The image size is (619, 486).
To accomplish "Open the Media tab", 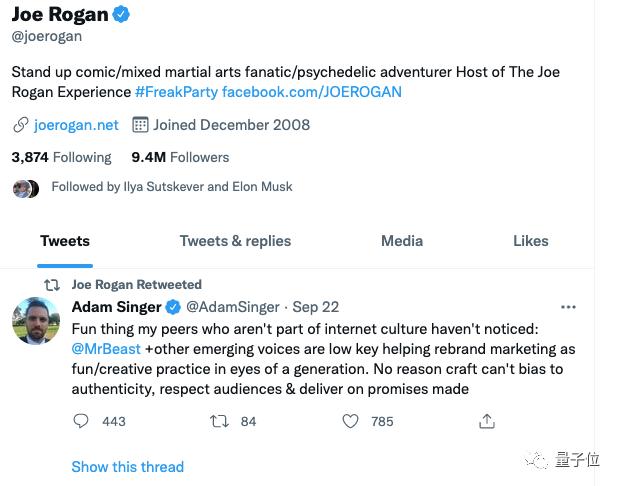I will (x=402, y=241).
